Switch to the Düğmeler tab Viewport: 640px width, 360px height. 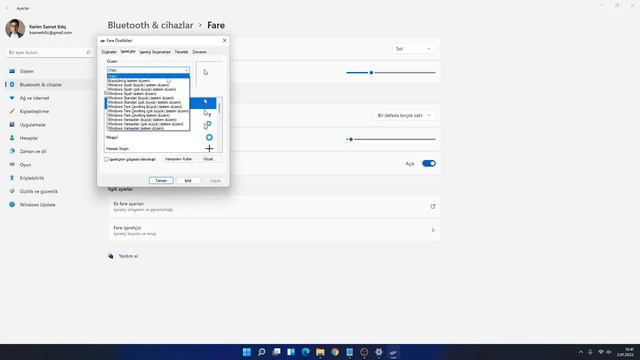point(109,52)
